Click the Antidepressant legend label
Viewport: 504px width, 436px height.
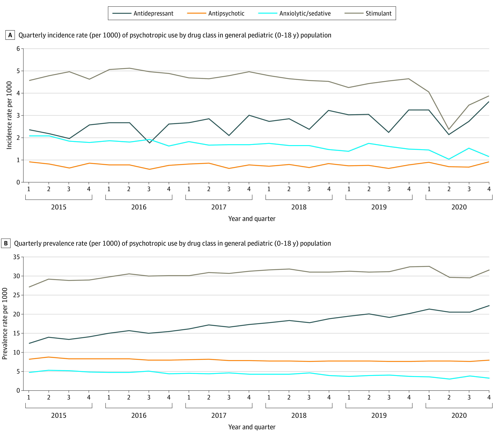pos(153,13)
